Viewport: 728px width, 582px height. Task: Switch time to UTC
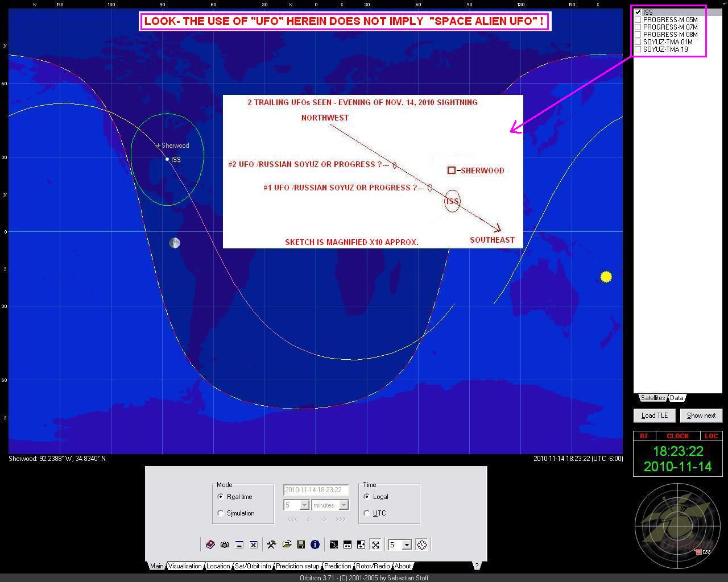(367, 513)
